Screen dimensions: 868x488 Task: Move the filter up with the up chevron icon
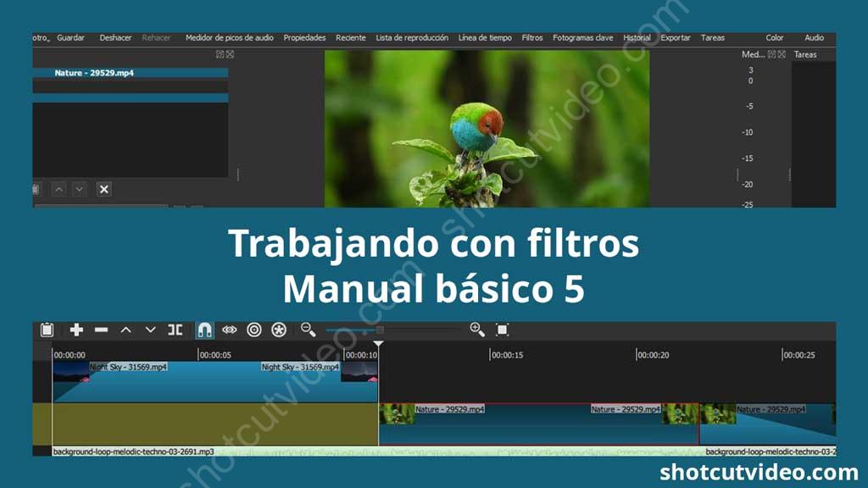click(59, 188)
